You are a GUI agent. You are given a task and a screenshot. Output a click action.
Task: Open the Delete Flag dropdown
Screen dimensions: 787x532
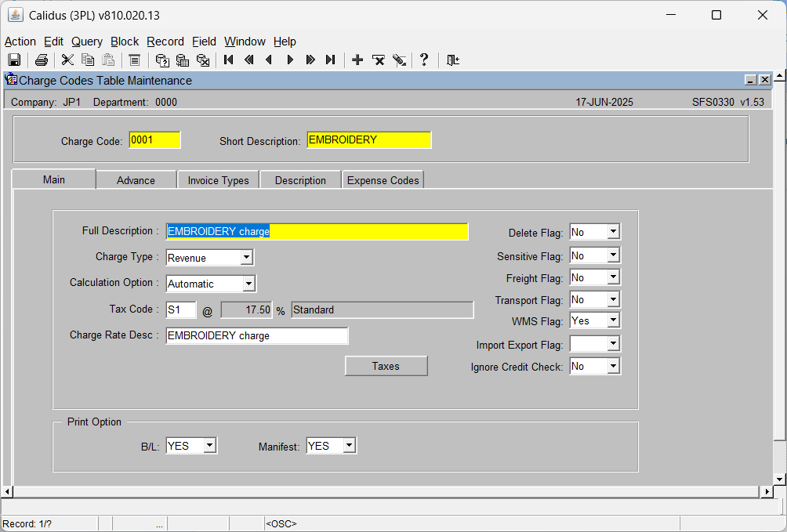tap(613, 232)
